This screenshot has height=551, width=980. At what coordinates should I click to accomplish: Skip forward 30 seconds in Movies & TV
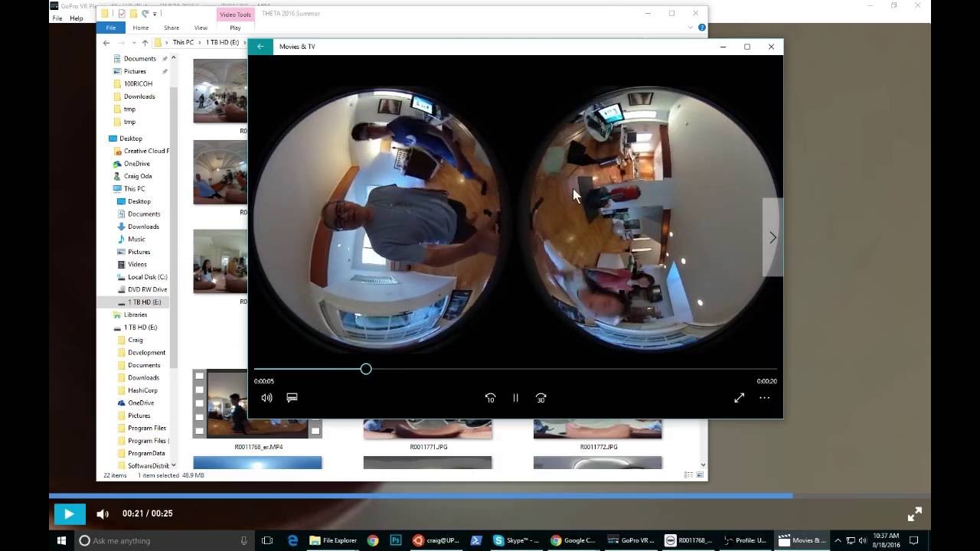(x=541, y=398)
